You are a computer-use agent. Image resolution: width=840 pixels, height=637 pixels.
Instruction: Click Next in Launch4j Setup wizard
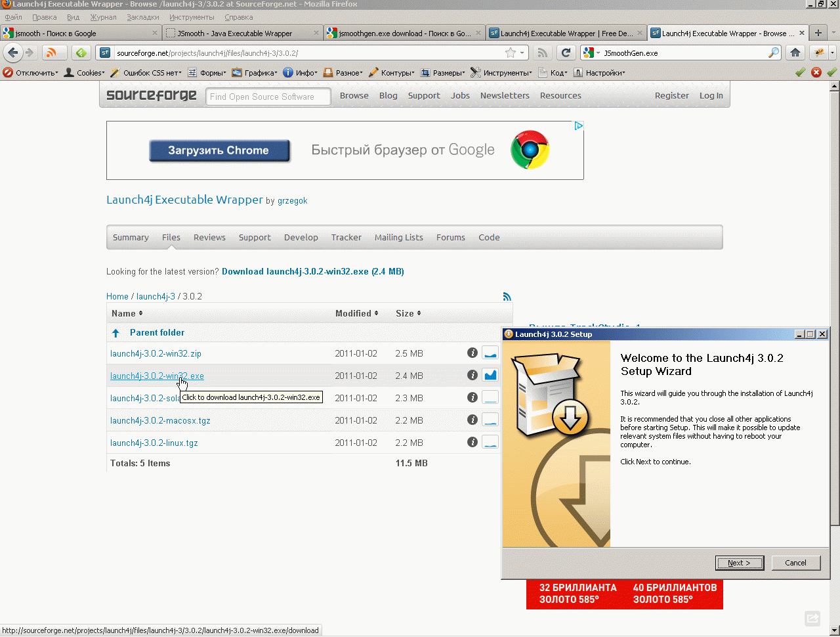(x=740, y=563)
